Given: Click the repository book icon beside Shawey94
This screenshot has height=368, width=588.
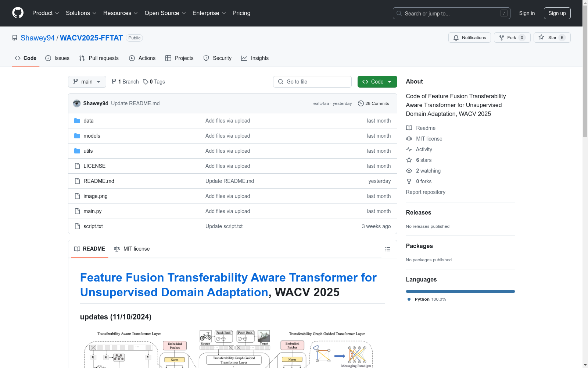Looking at the screenshot, I should (x=15, y=38).
